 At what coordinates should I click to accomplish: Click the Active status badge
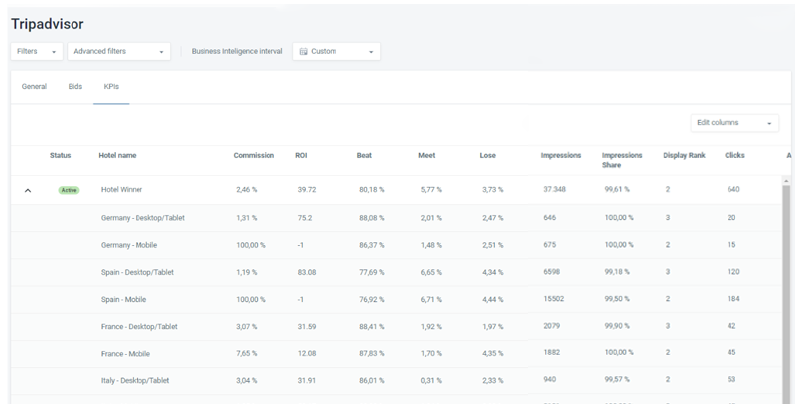point(69,190)
